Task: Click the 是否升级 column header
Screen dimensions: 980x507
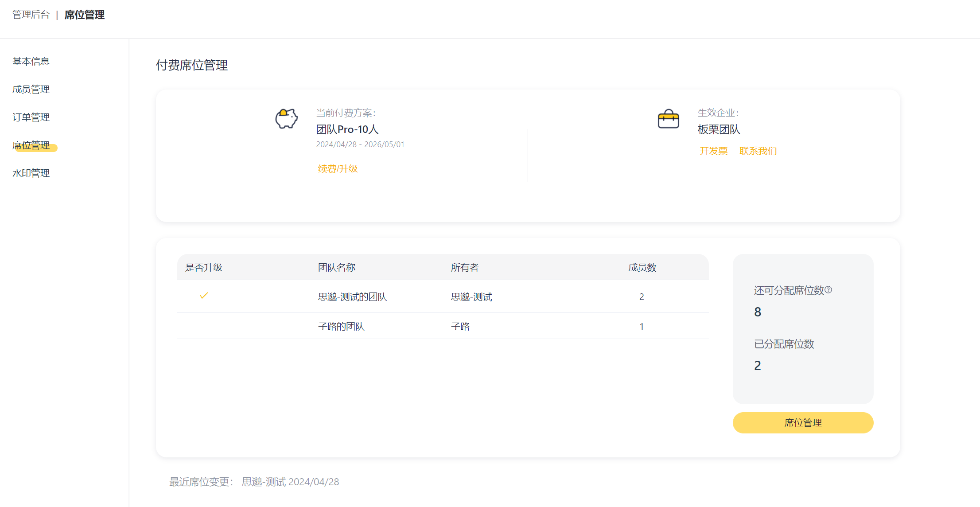Action: [204, 268]
